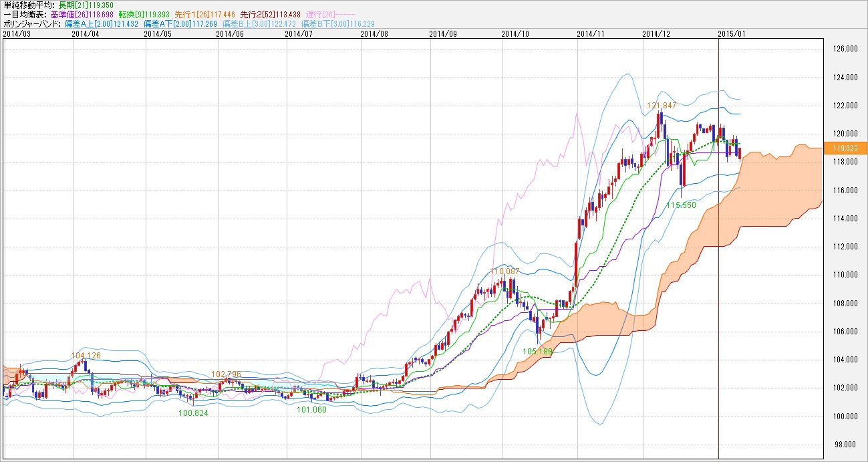Click the 121.847 high price annotation

click(662, 106)
